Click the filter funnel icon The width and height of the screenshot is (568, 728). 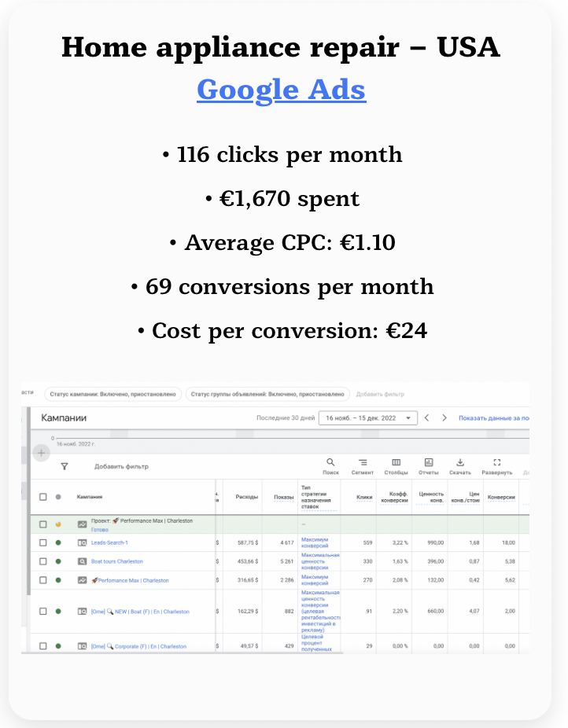coord(65,466)
